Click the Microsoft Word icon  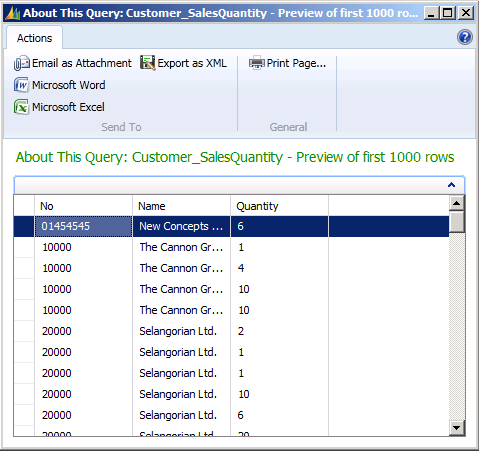(21, 85)
